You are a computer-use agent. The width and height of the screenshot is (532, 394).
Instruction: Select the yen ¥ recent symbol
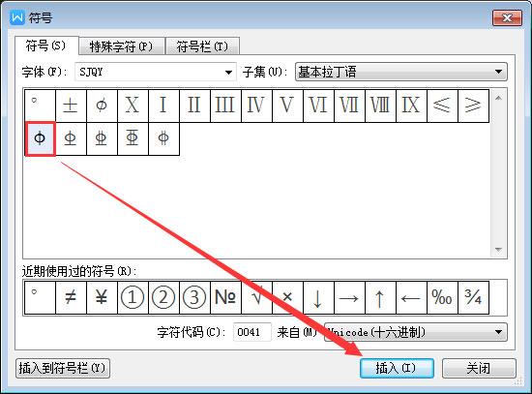click(x=102, y=297)
